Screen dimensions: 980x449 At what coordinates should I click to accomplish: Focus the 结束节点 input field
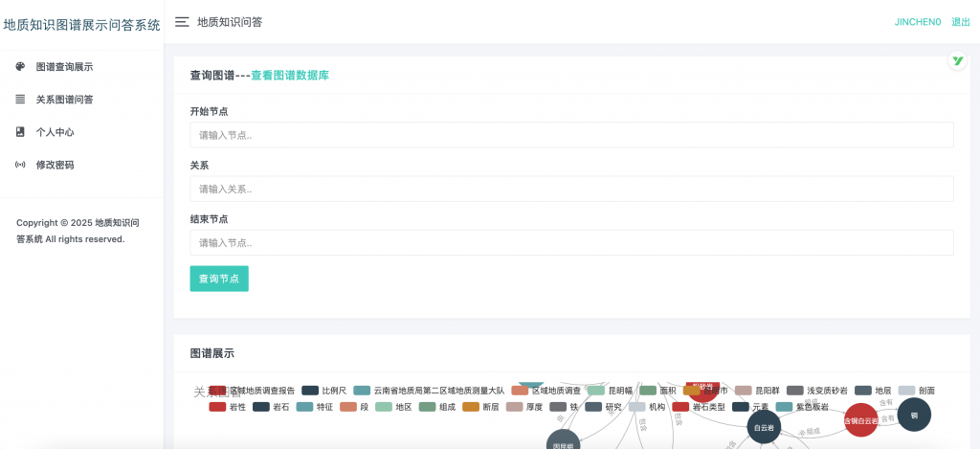pyautogui.click(x=571, y=243)
